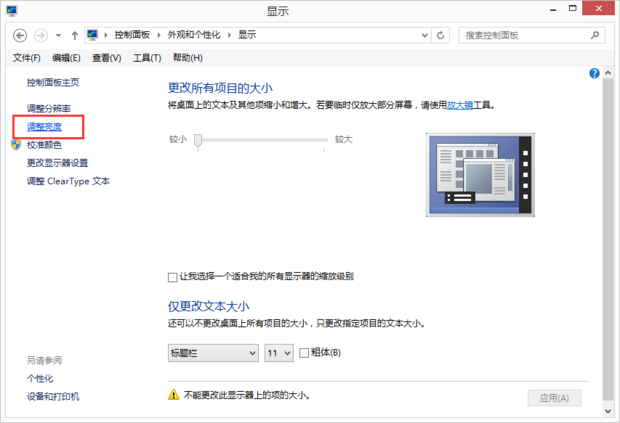Open the font size 11 dropdown
The width and height of the screenshot is (620, 423).
pos(279,353)
